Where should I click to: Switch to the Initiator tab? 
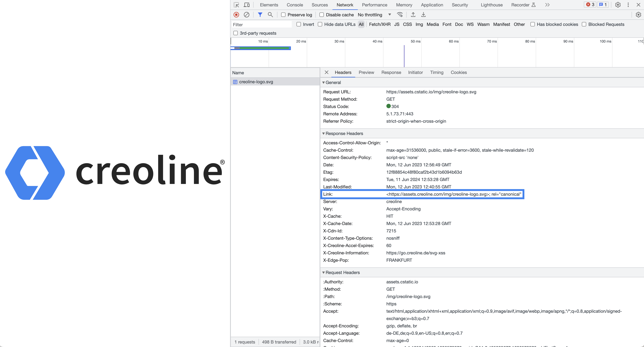click(x=415, y=72)
